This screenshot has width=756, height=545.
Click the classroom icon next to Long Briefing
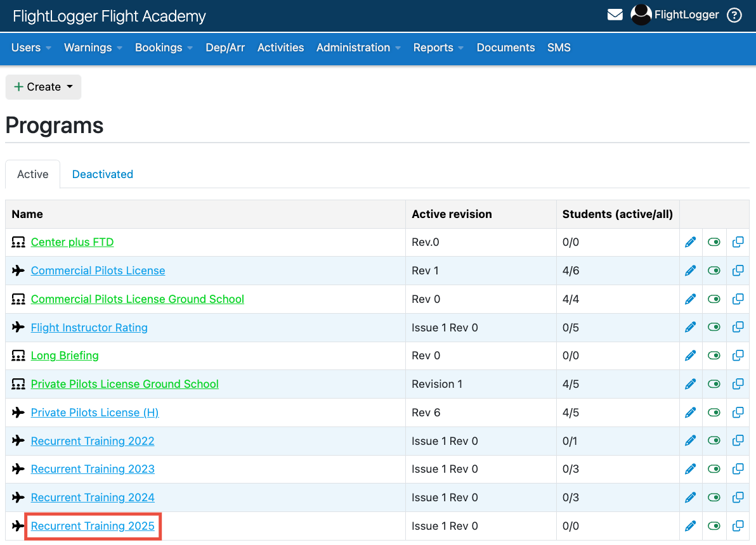[18, 356]
